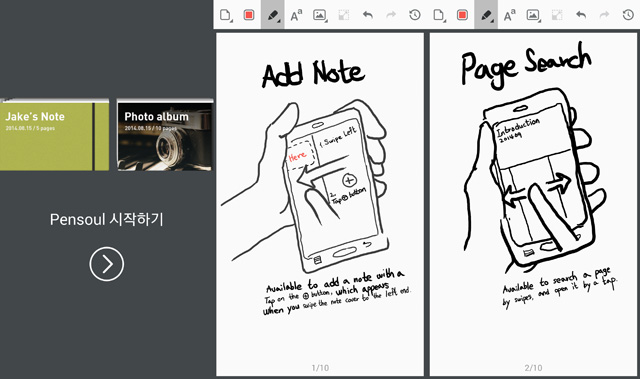Open history clock icon above Add Note page
This screenshot has height=379, width=640.
tap(415, 15)
